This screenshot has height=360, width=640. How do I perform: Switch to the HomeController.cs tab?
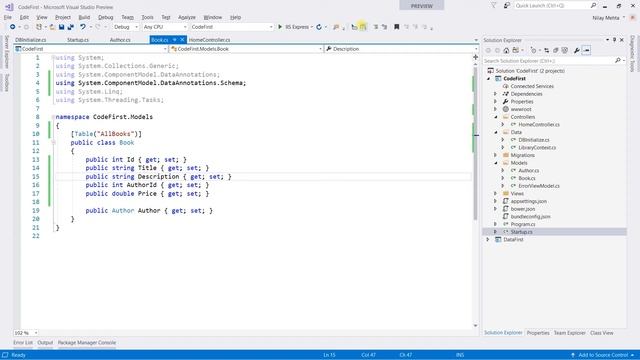209,40
